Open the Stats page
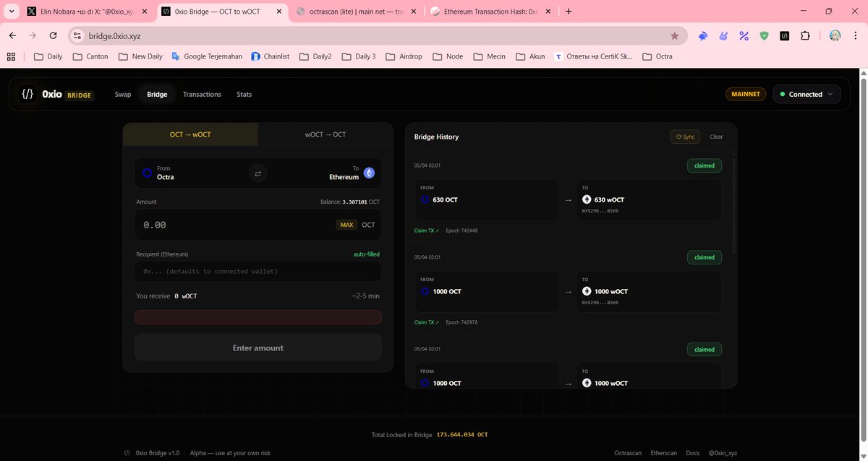868x461 pixels. (x=244, y=94)
